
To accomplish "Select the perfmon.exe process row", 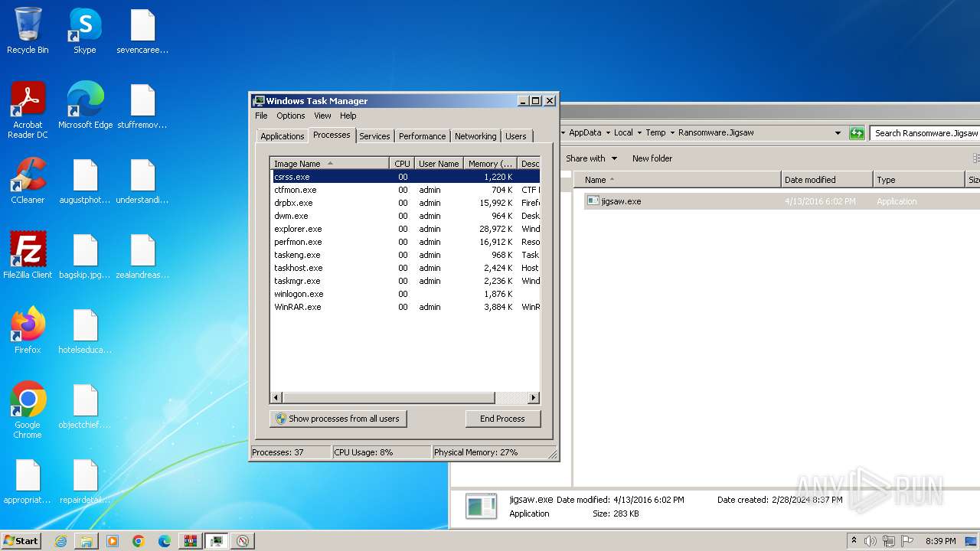I will pyautogui.click(x=406, y=242).
